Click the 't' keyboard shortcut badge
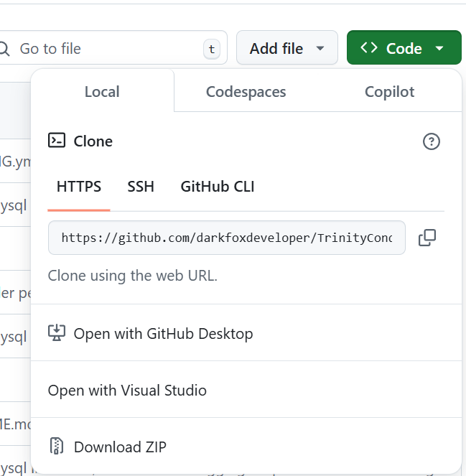The image size is (466, 476). (x=211, y=49)
